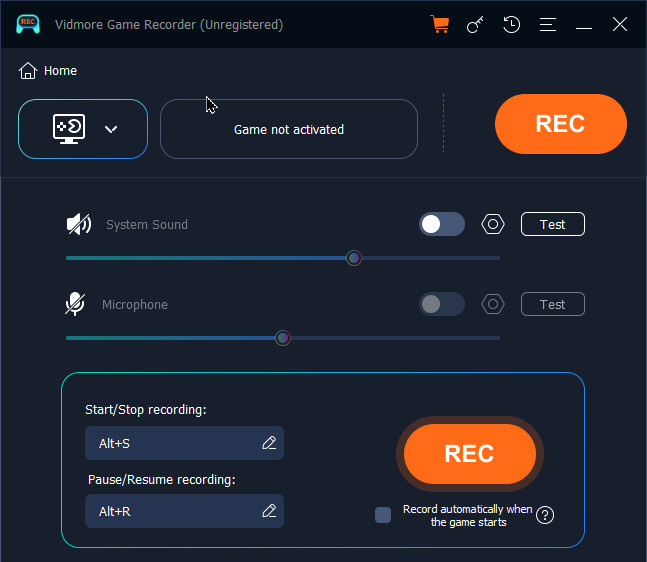
Task: Close the Vidmore Game Recorder window
Action: click(620, 24)
